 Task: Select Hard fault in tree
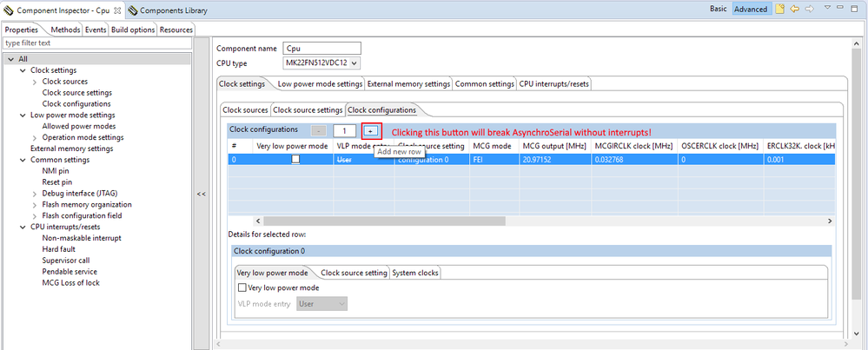[59, 248]
